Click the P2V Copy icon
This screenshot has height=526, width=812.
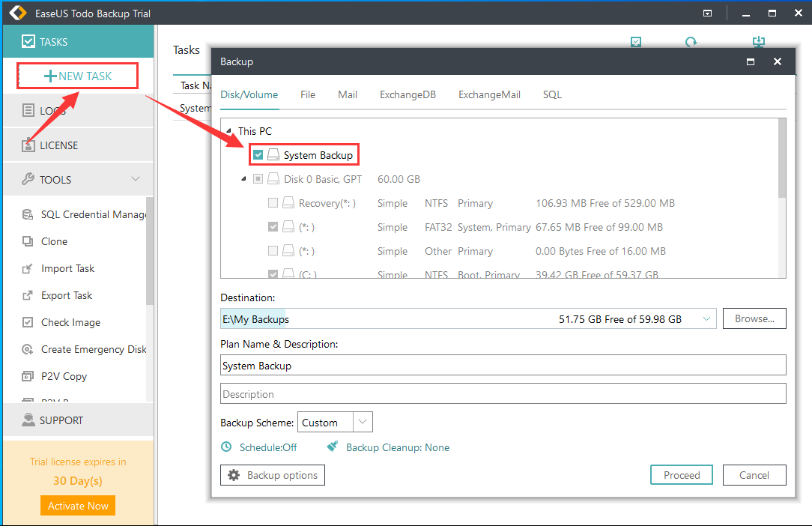[x=28, y=376]
